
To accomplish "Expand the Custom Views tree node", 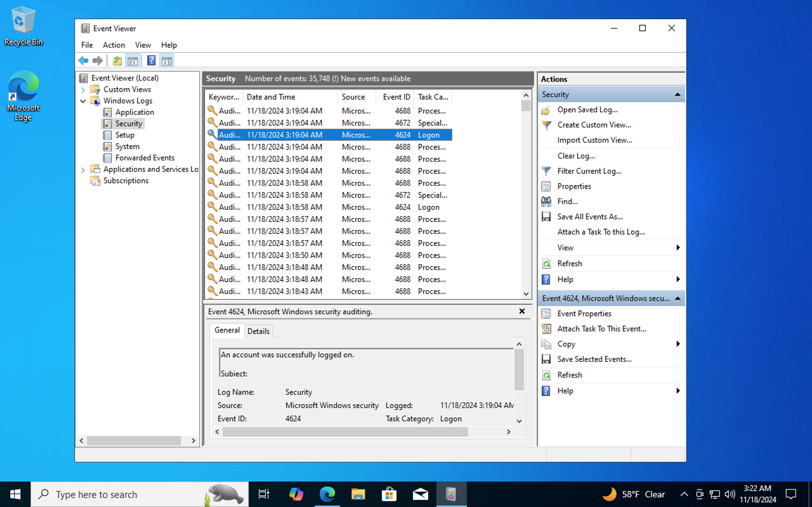I will (x=83, y=90).
